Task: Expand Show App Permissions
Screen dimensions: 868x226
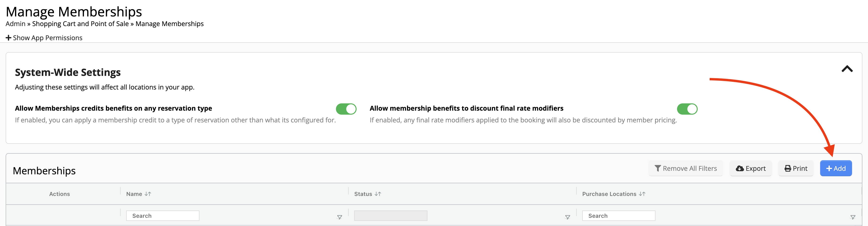Action: click(44, 38)
